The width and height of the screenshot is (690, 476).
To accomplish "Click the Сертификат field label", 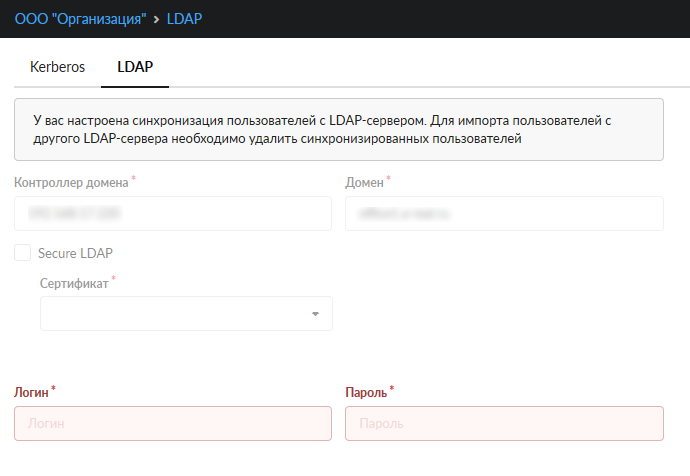I will tap(73, 283).
